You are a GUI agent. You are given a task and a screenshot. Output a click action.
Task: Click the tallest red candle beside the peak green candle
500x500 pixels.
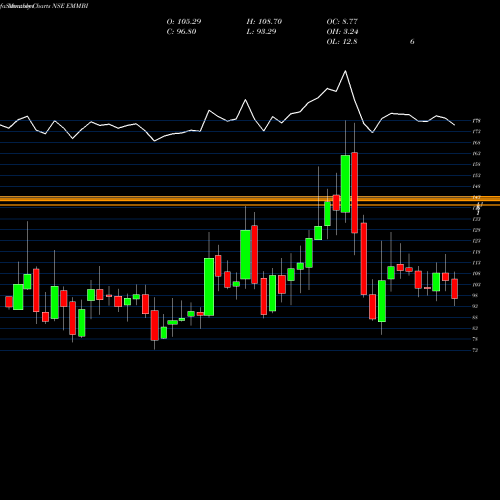pos(354,193)
